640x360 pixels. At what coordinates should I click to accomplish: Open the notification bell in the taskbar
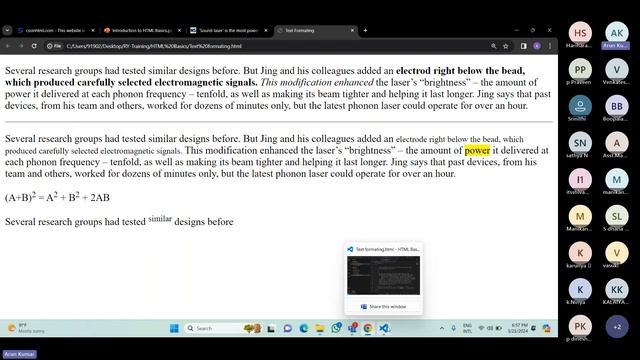533,328
